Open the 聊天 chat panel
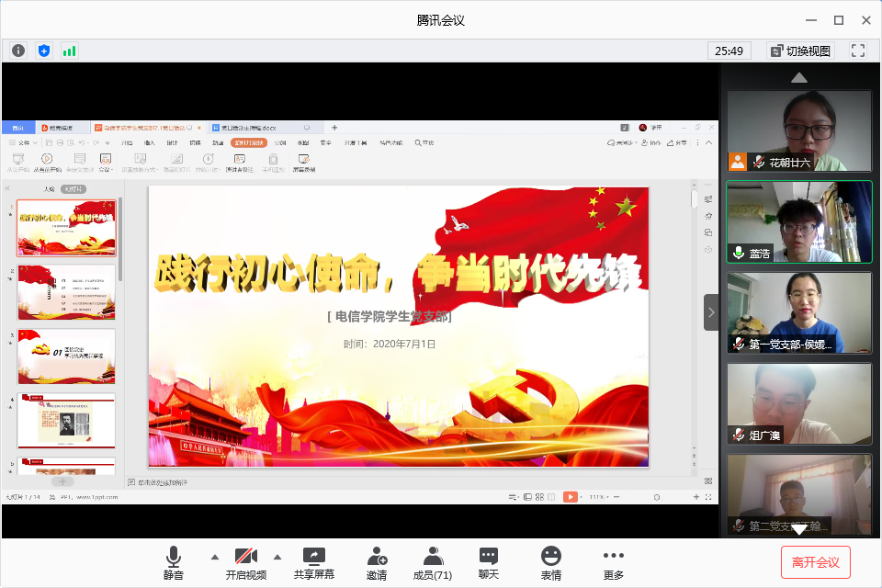The height and width of the screenshot is (588, 882). click(489, 562)
